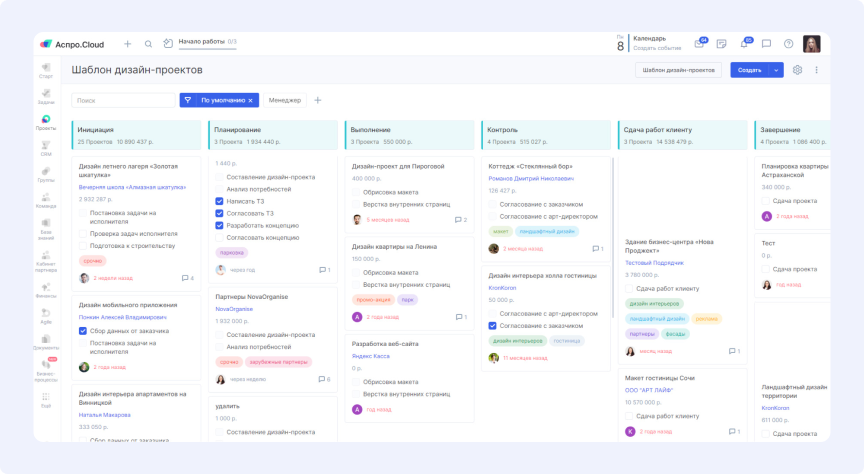The height and width of the screenshot is (474, 864).
Task: Switch to the Менеджер filter tab
Action: coord(284,100)
